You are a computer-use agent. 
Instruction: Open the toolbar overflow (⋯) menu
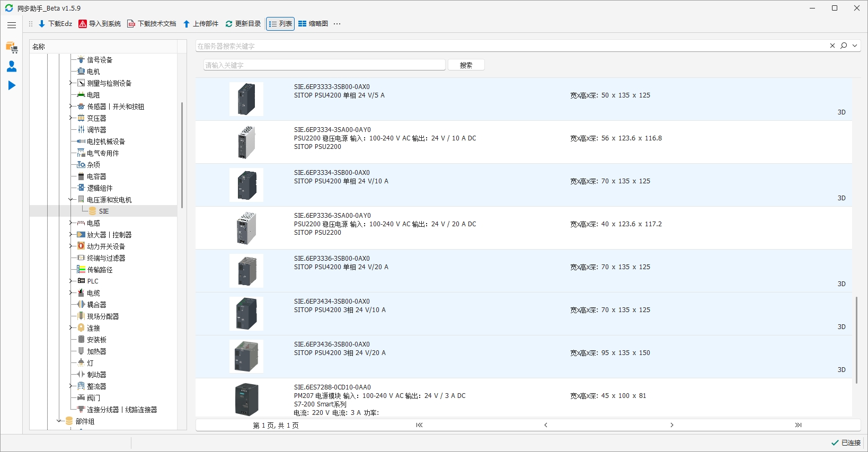click(x=337, y=24)
